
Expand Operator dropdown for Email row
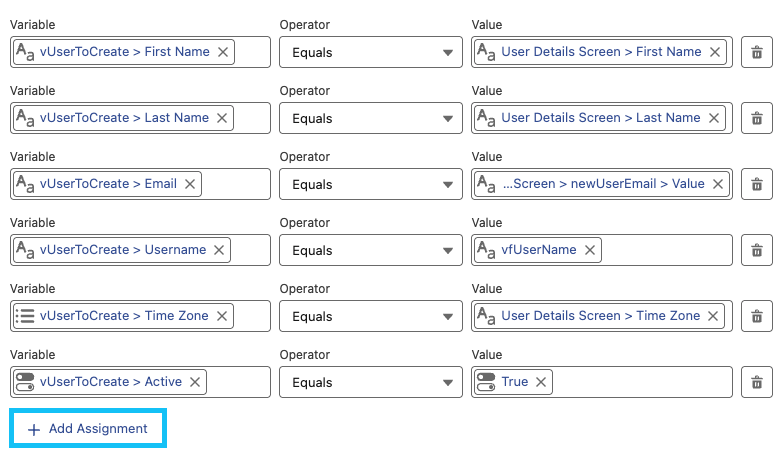[x=370, y=184]
